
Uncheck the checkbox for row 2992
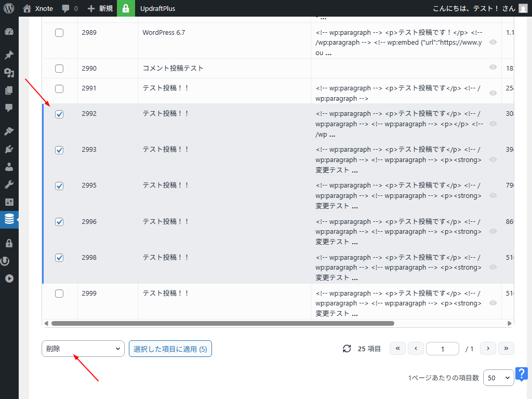[59, 114]
